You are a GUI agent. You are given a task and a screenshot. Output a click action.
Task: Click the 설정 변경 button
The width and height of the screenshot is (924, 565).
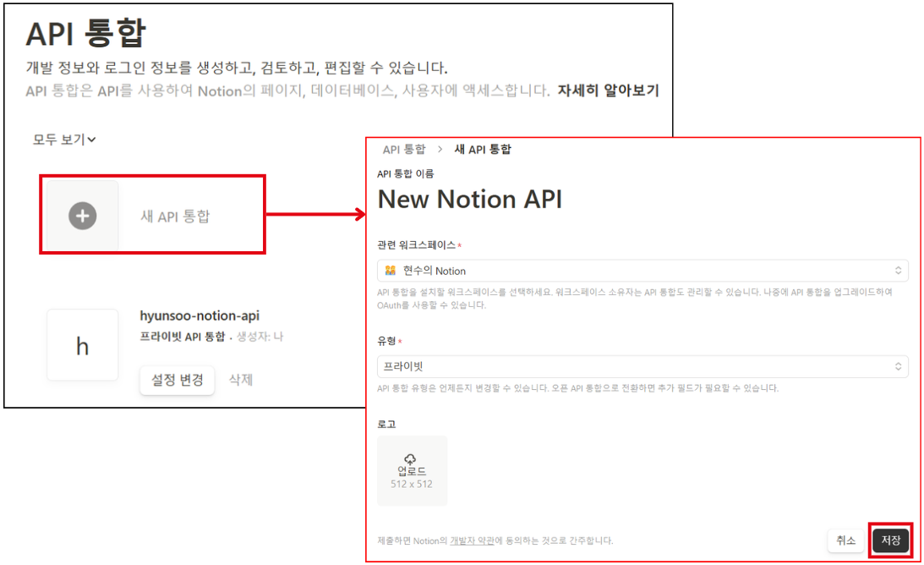tap(178, 380)
